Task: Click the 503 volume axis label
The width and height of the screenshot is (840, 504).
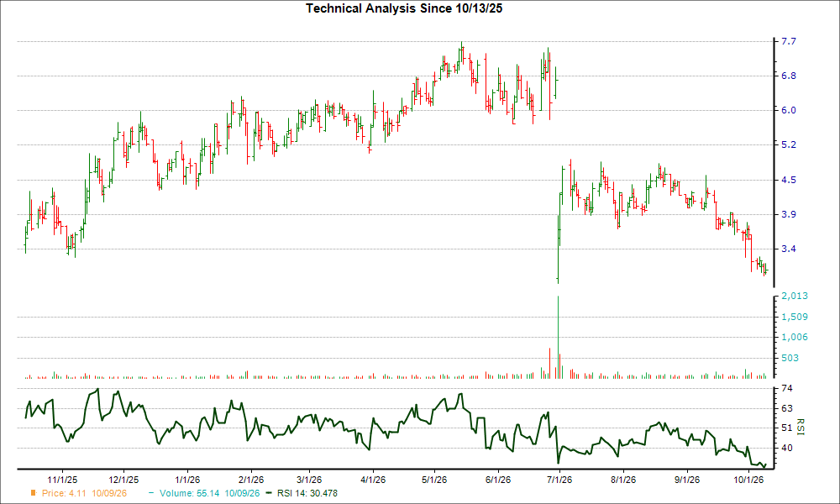Action: [x=790, y=359]
